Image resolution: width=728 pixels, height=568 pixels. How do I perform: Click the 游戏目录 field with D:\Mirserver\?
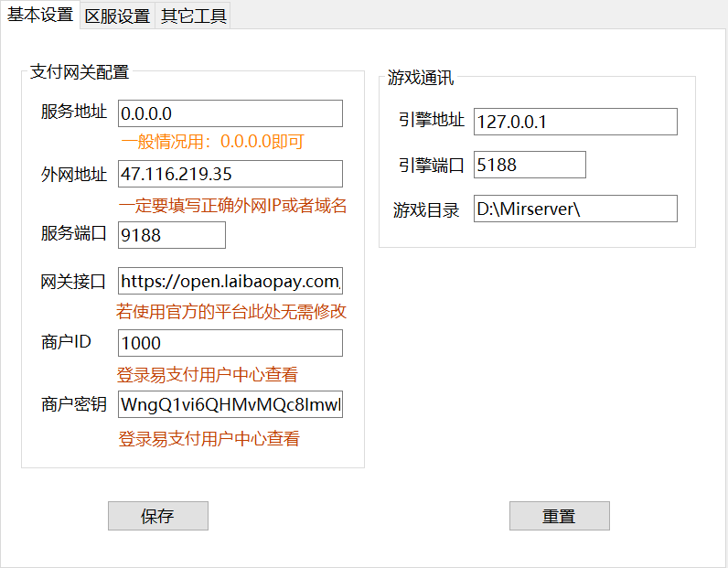click(x=575, y=209)
